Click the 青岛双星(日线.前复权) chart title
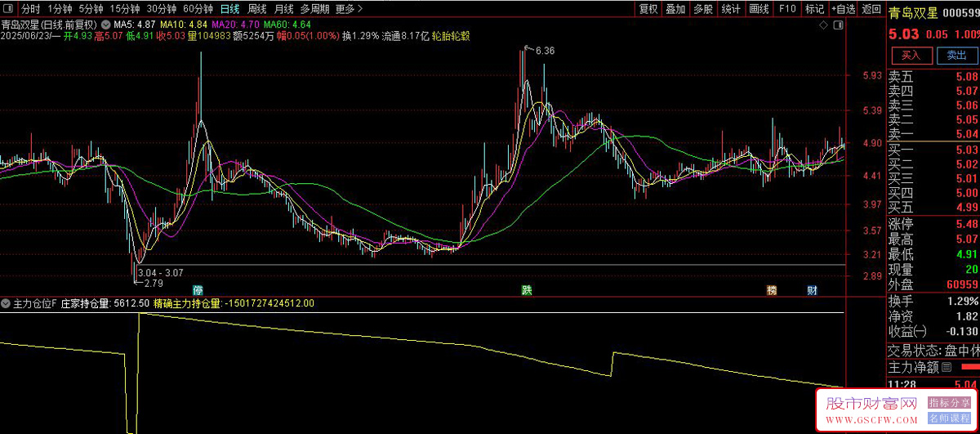Screen dimensions: 980x434 pos(49,25)
